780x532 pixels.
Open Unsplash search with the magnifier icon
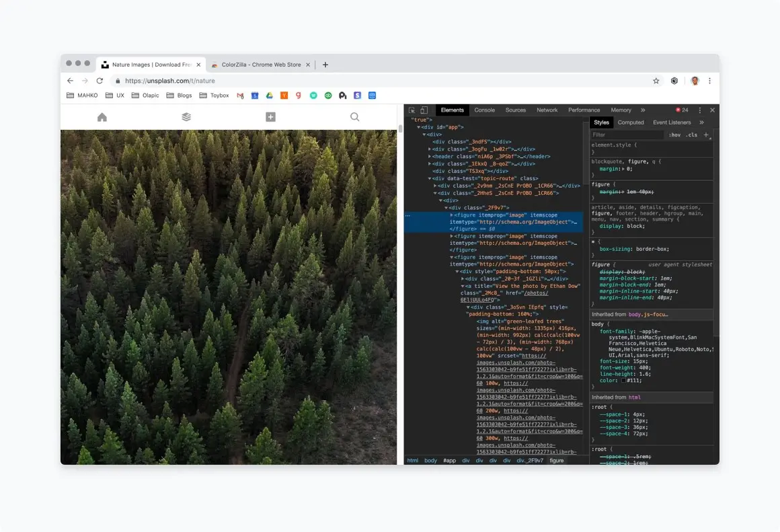(x=354, y=116)
